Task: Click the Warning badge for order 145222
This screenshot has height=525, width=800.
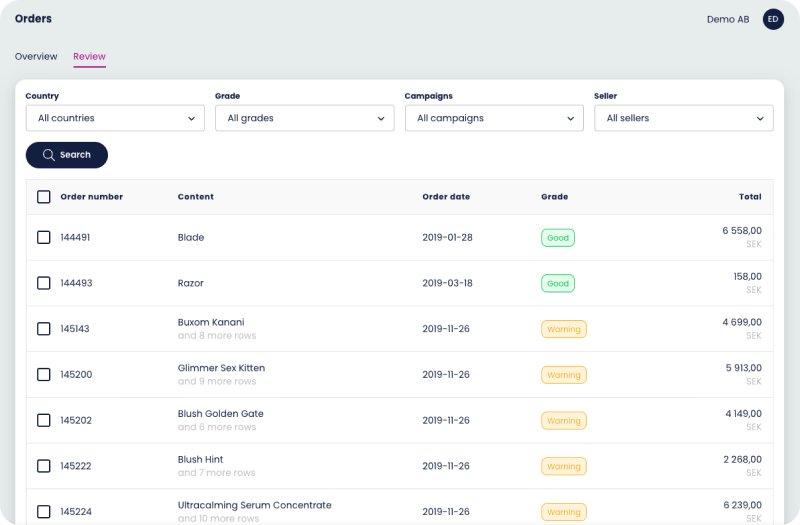Action: click(563, 466)
